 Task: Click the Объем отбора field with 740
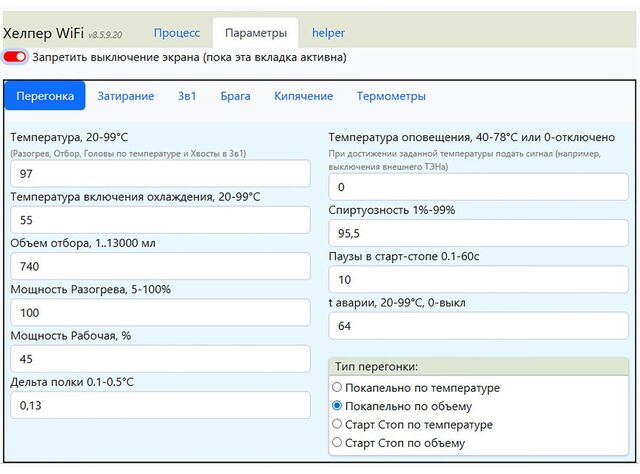tap(160, 266)
